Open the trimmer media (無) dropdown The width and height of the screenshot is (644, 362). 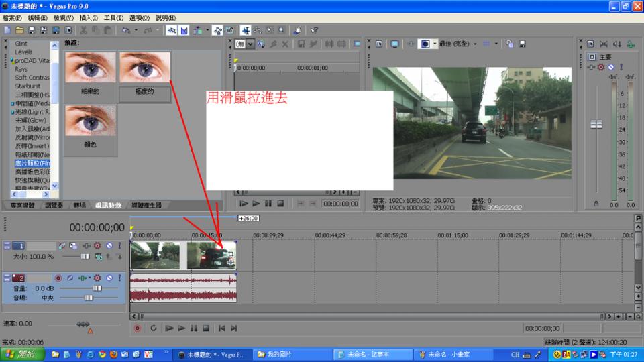[250, 44]
